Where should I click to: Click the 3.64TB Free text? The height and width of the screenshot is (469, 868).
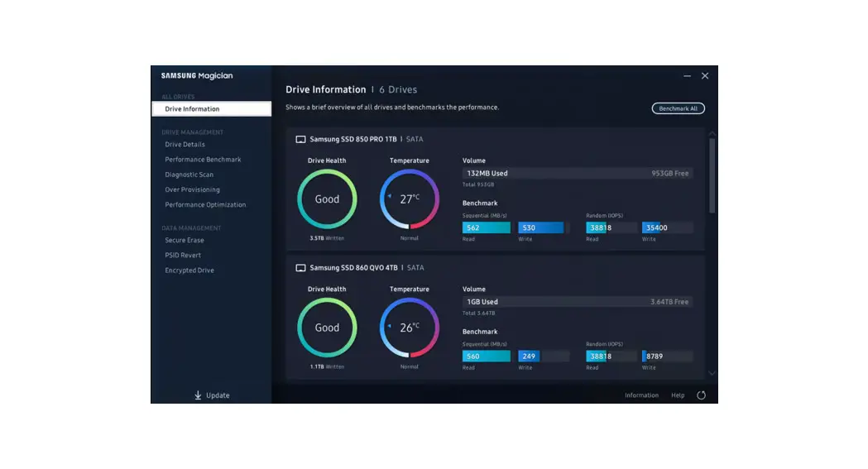[x=669, y=301]
